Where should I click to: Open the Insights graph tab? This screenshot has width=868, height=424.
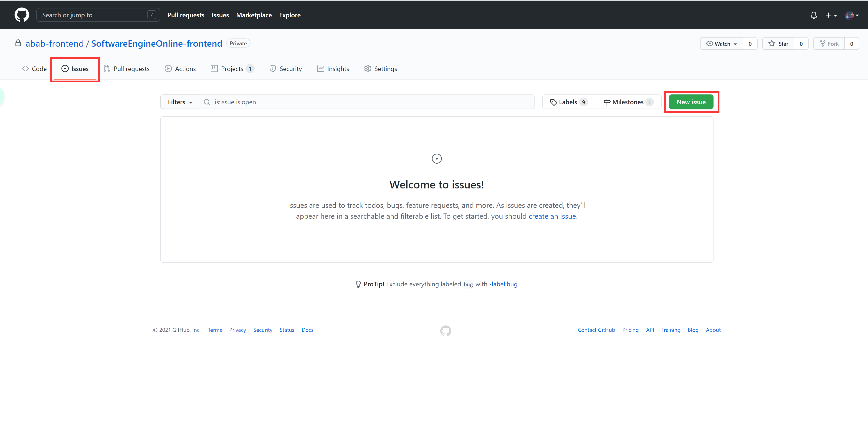coord(333,69)
